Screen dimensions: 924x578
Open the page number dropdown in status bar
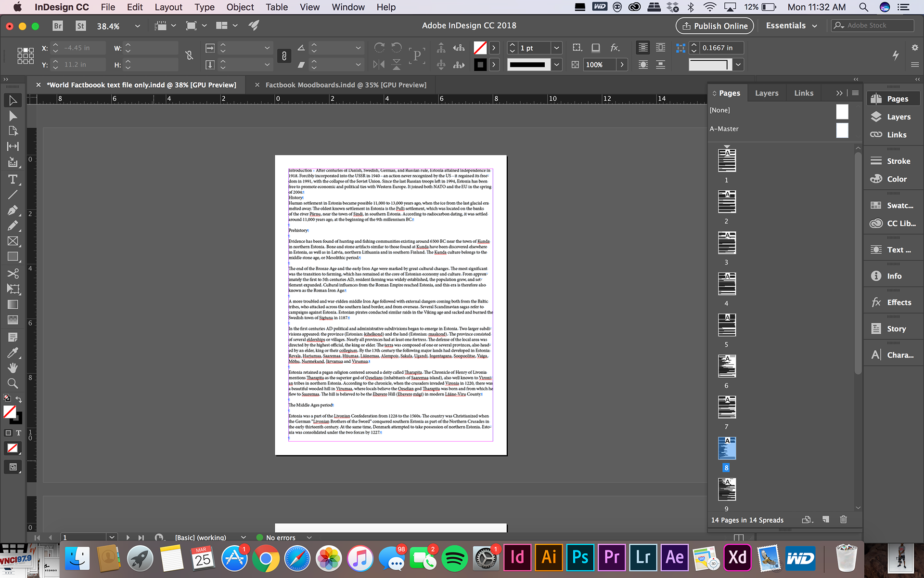pos(112,537)
